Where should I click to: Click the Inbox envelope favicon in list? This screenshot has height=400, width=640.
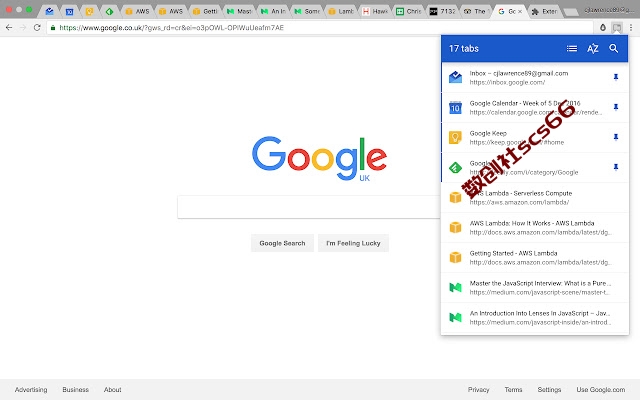[455, 77]
